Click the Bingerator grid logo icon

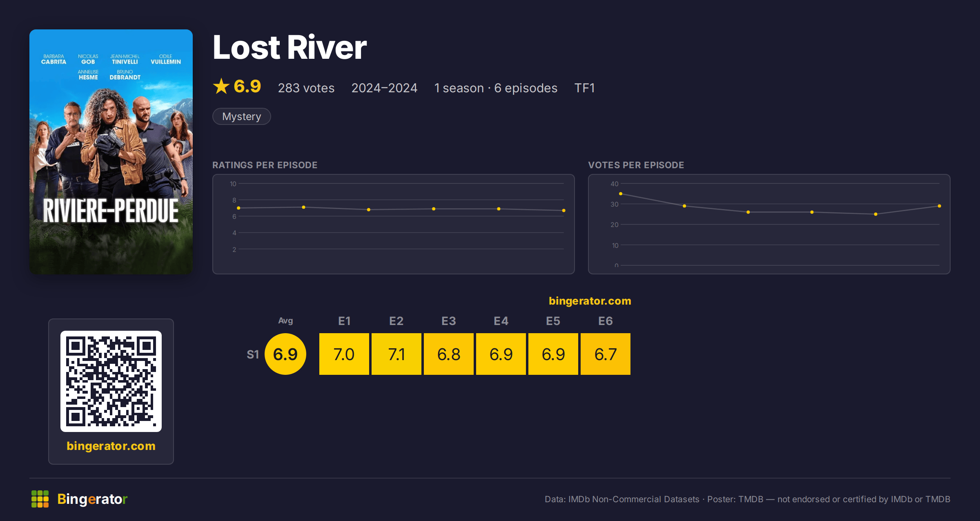(40, 499)
